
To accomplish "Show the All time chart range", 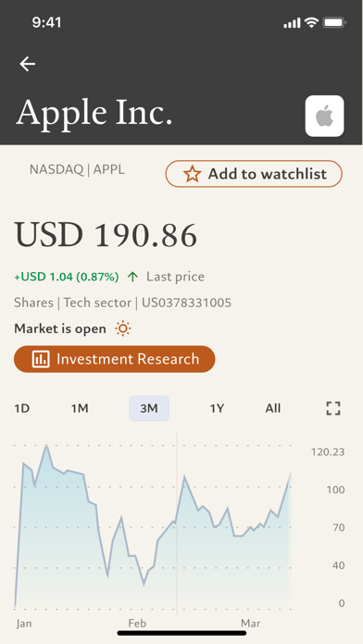I will click(272, 408).
